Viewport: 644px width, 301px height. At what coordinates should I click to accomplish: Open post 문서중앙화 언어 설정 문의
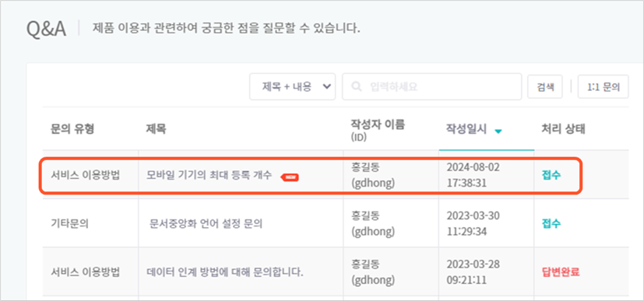[x=206, y=224]
